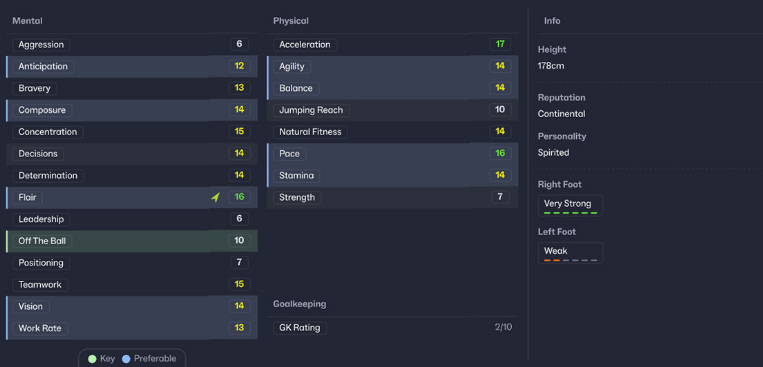Click the Acceleration value 17
Viewport: 763px width, 367px height.
pyautogui.click(x=500, y=44)
